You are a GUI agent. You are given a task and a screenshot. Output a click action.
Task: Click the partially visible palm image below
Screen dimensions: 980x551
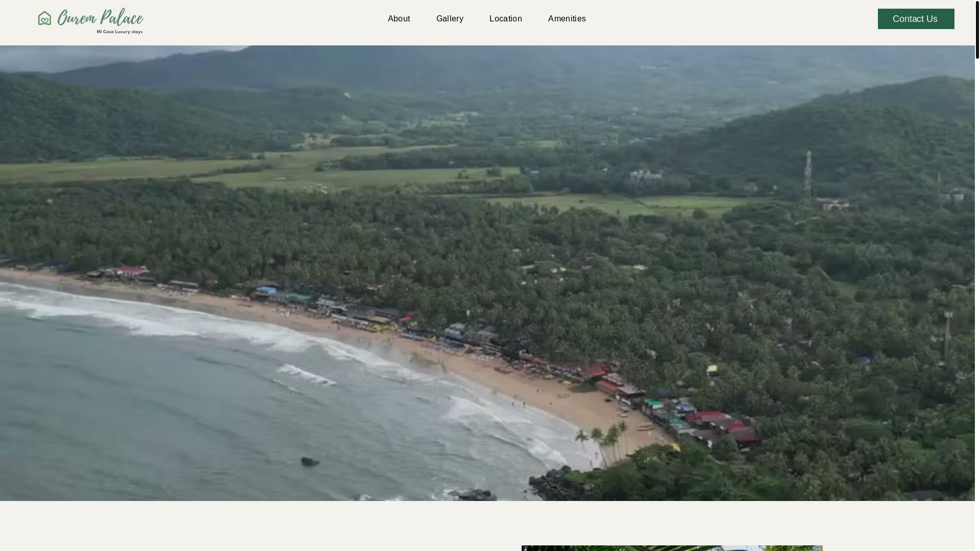coord(672,548)
